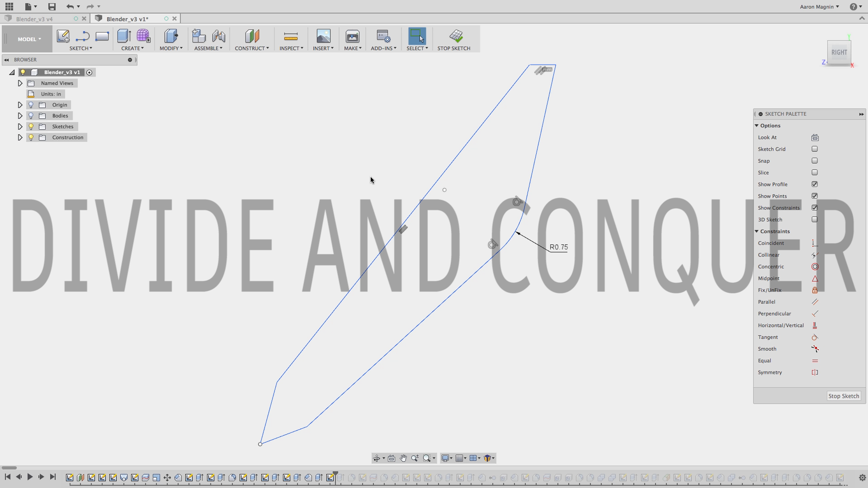Expand the Bodies folder in browser
868x488 pixels.
tap(20, 116)
